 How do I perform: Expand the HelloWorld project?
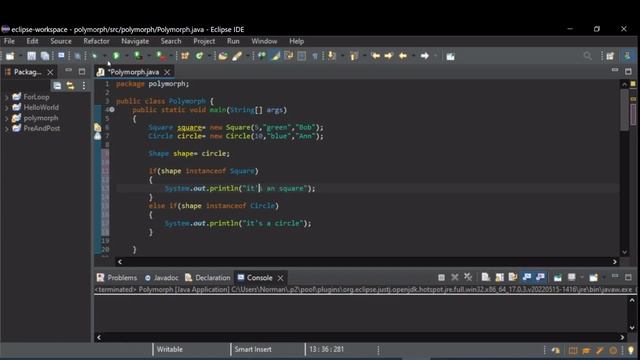7,108
